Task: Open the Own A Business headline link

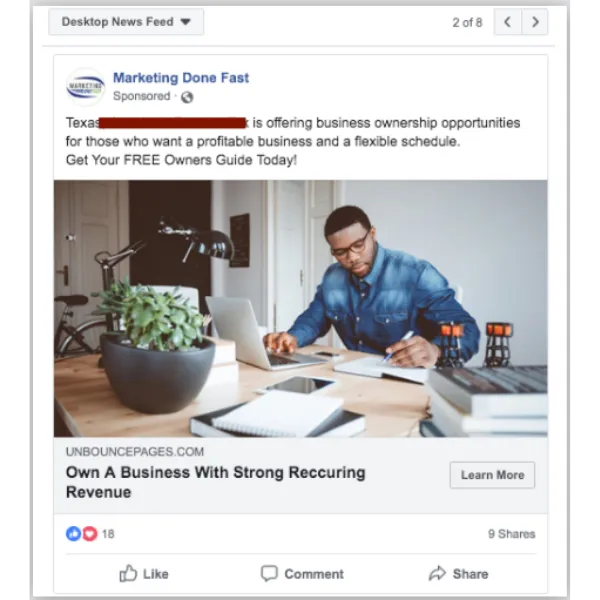Action: coord(216,482)
